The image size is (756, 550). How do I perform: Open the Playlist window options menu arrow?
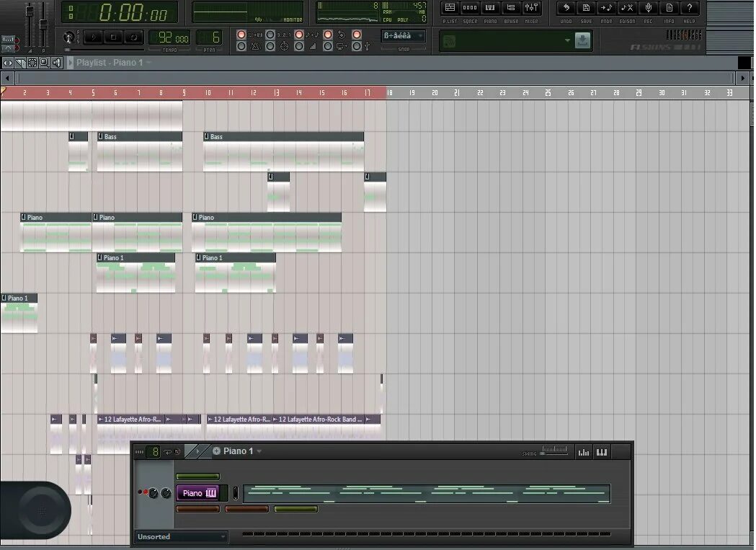(71, 63)
